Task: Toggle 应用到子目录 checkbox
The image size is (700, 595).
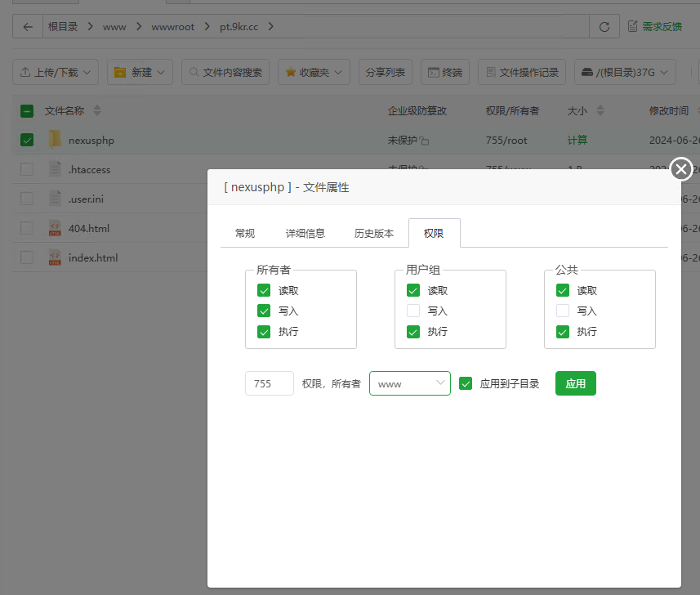Action: point(466,383)
